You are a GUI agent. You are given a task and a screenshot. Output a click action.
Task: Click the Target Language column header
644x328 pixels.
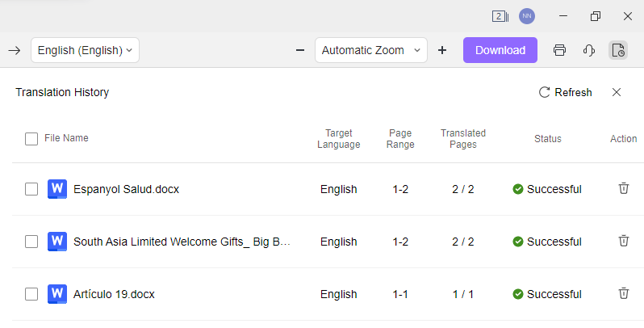[x=338, y=139]
